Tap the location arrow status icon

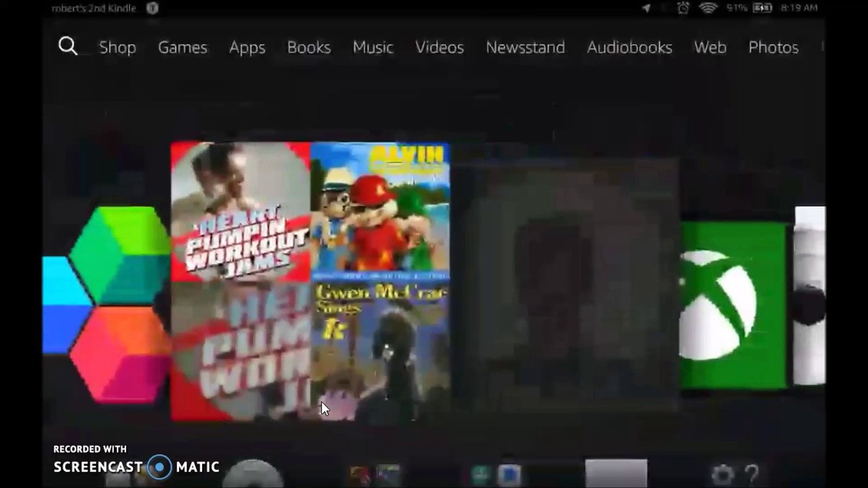coord(646,8)
